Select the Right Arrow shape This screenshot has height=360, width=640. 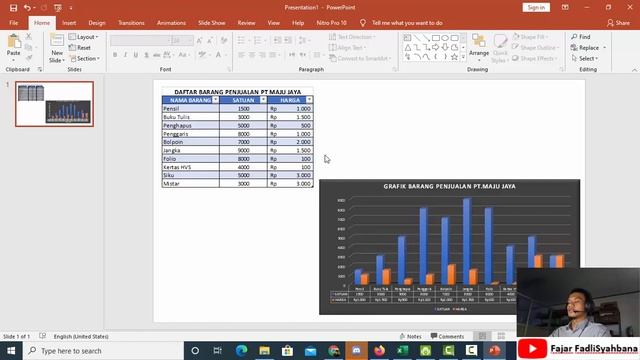click(436, 48)
